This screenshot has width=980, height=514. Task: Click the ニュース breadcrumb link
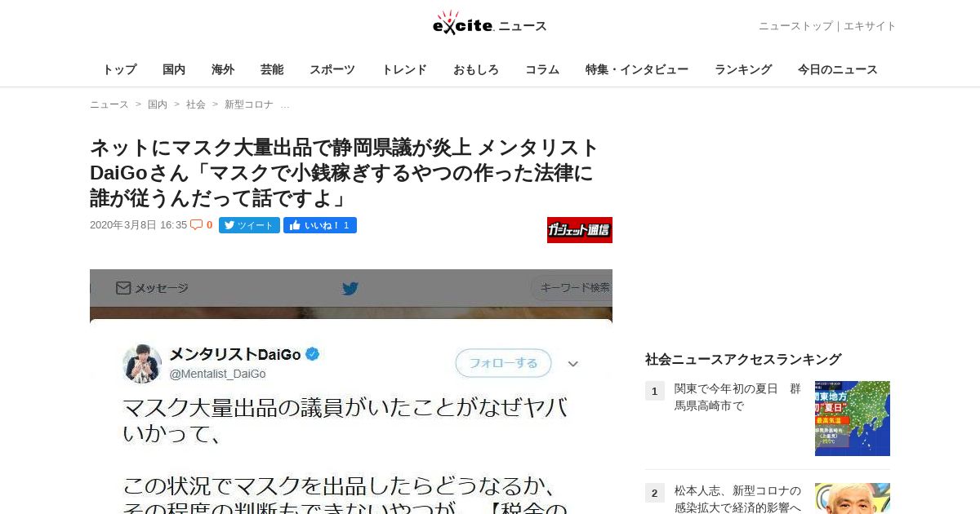click(x=109, y=104)
